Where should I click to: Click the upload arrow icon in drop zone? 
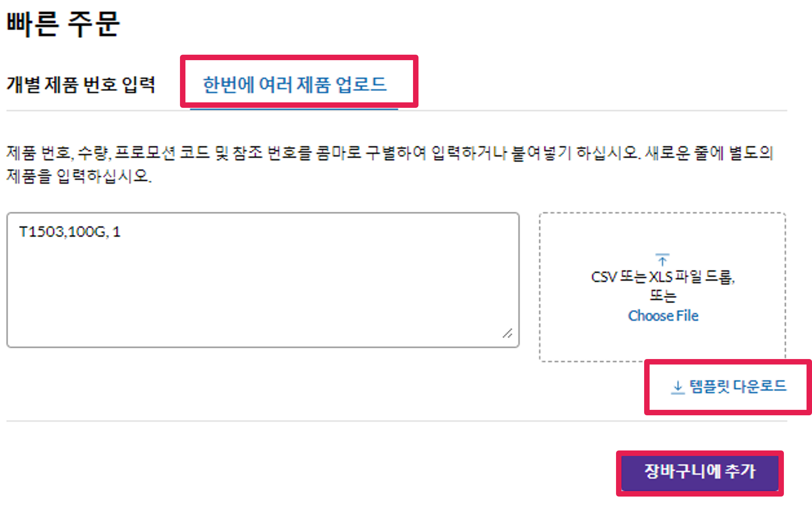click(x=662, y=259)
